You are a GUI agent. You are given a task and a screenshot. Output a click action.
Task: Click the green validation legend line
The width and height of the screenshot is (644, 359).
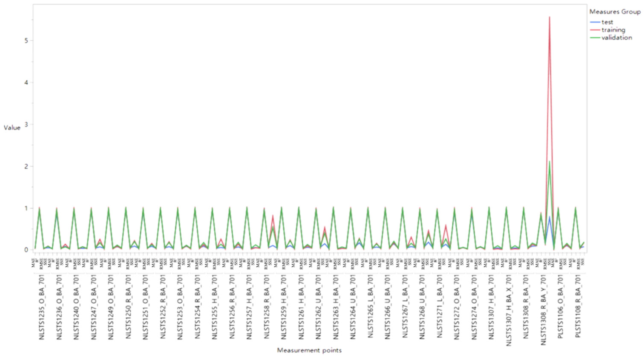point(595,38)
